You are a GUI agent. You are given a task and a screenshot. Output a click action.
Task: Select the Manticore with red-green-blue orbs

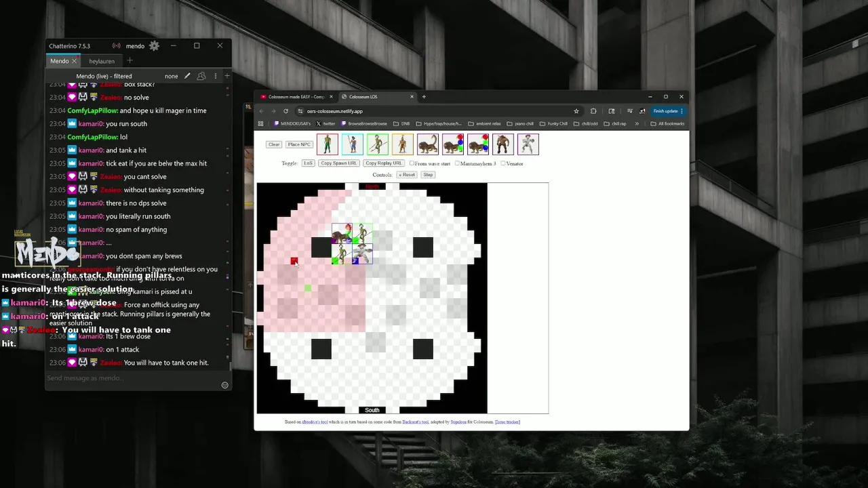pyautogui.click(x=478, y=144)
